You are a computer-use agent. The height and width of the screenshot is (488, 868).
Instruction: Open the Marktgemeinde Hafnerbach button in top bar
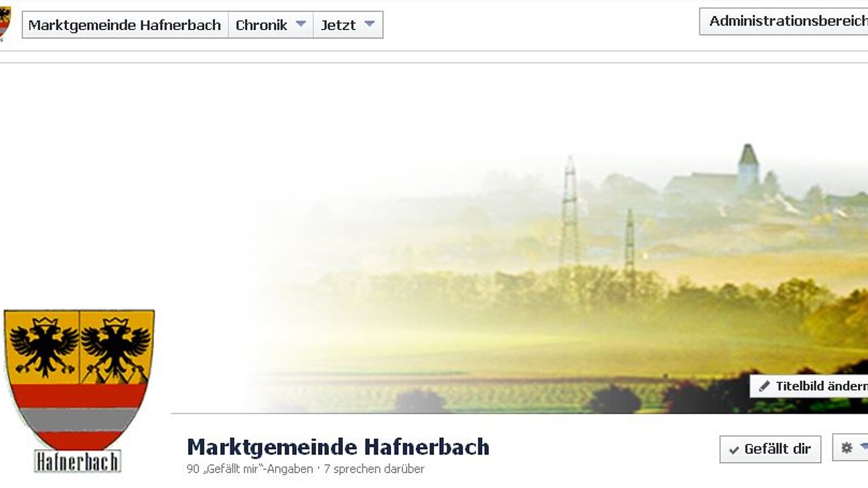click(125, 25)
